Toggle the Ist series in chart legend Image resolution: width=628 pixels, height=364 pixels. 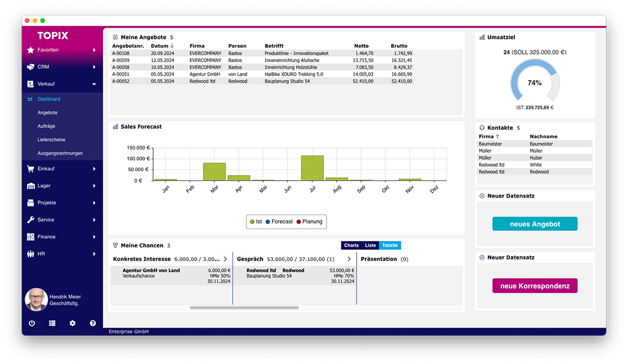pos(256,222)
